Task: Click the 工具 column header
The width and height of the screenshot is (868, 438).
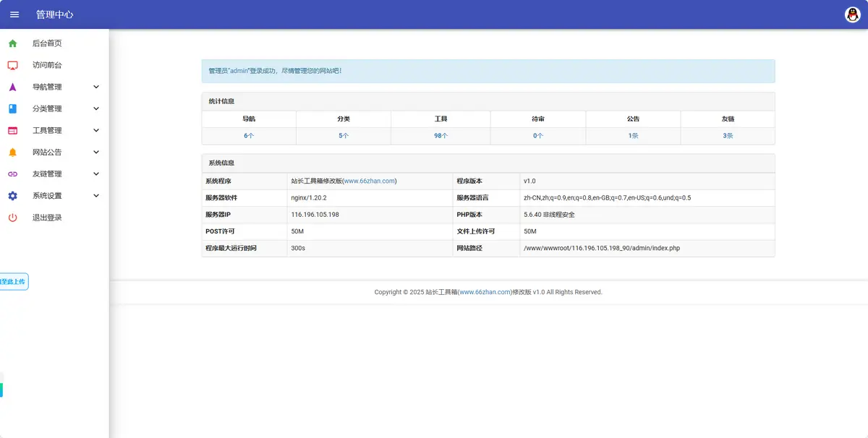Action: (x=441, y=119)
